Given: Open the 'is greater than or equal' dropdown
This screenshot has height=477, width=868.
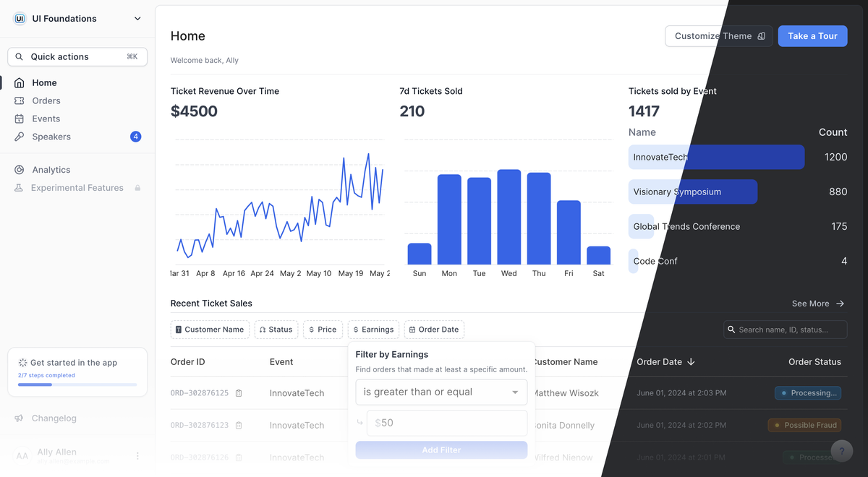Looking at the screenshot, I should (x=441, y=391).
